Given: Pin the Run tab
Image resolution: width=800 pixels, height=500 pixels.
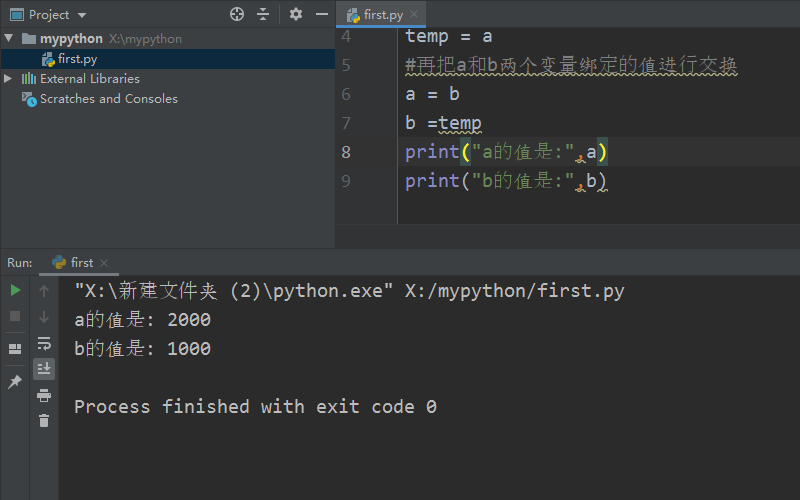Looking at the screenshot, I should (15, 382).
